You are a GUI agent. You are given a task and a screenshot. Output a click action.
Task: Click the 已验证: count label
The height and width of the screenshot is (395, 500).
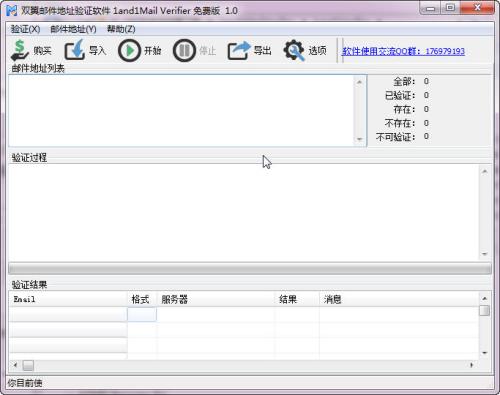(400, 96)
